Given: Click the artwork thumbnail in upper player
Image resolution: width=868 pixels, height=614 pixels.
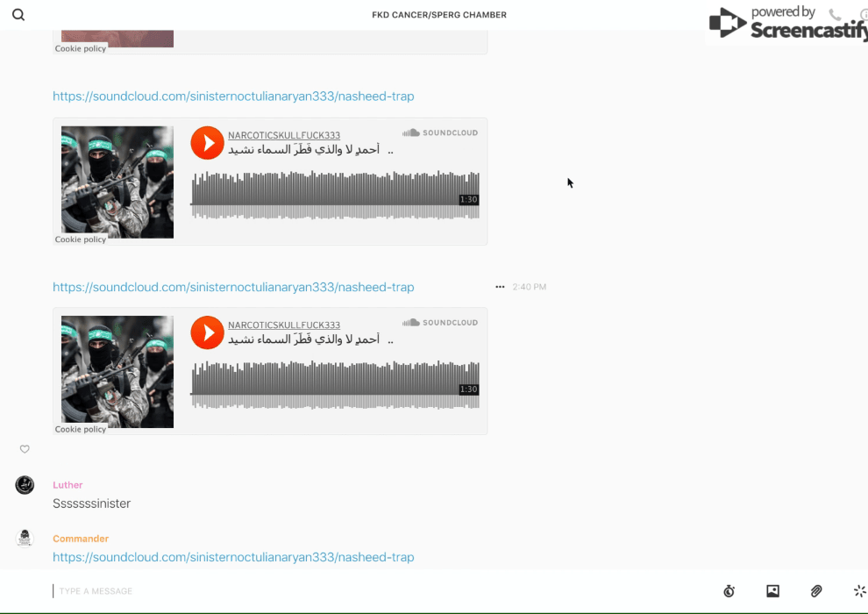Looking at the screenshot, I should pyautogui.click(x=117, y=182).
